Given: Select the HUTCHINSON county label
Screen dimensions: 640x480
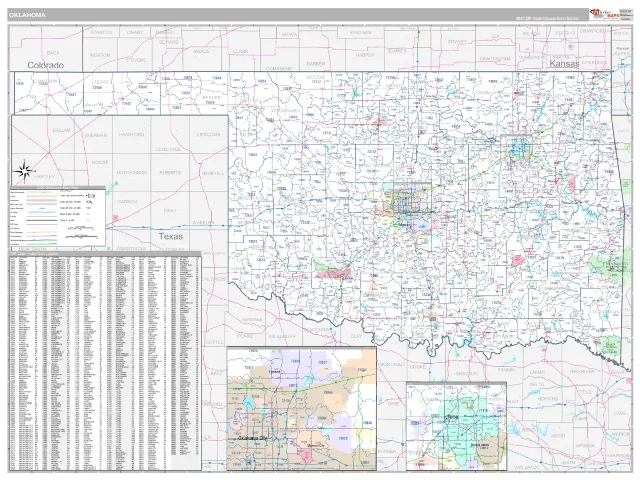Looking at the screenshot, I should (x=131, y=173).
